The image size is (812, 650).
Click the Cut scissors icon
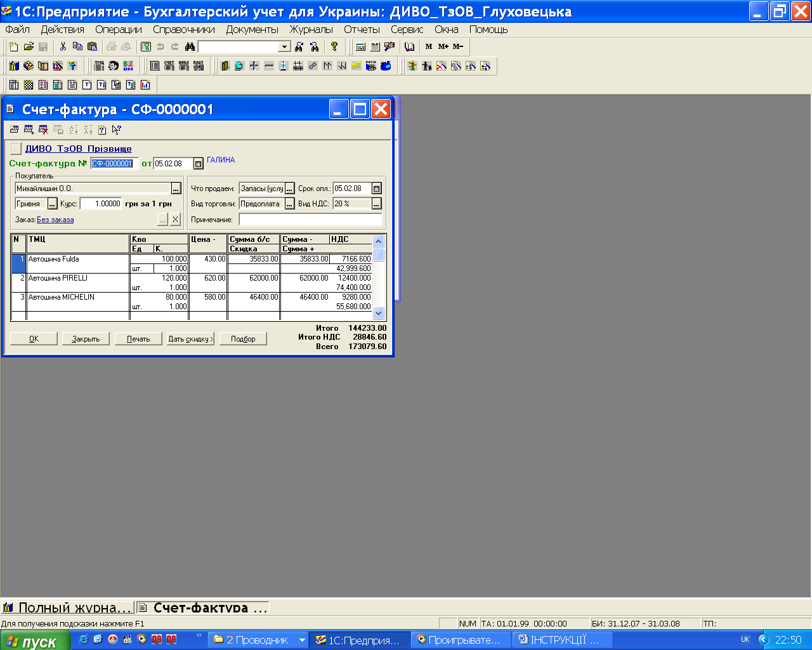pyautogui.click(x=63, y=46)
